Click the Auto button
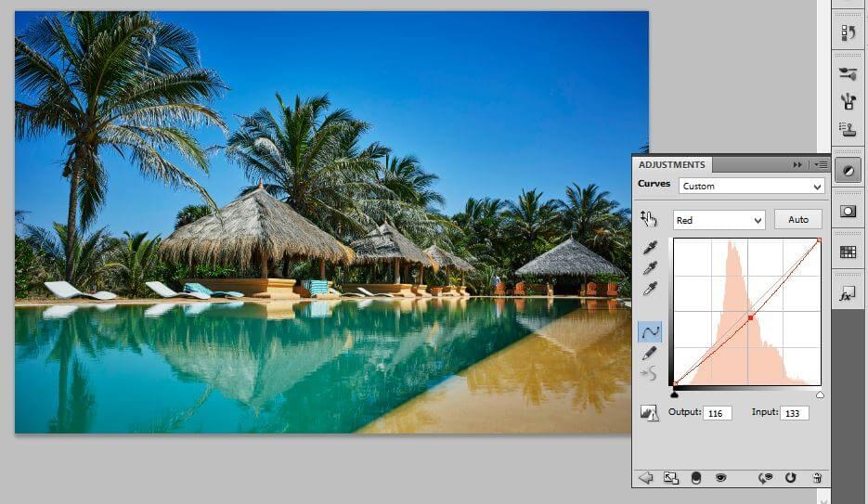 pos(797,220)
